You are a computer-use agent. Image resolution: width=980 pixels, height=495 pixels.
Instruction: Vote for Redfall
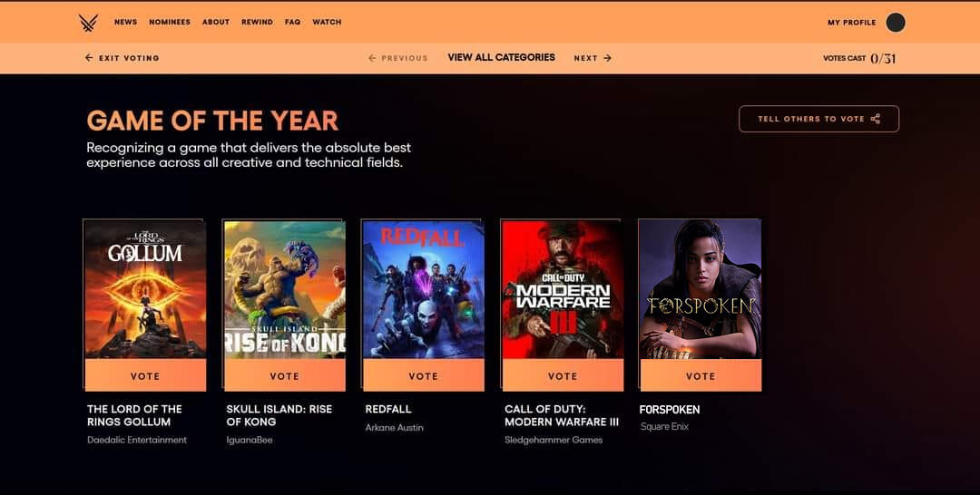pos(423,375)
